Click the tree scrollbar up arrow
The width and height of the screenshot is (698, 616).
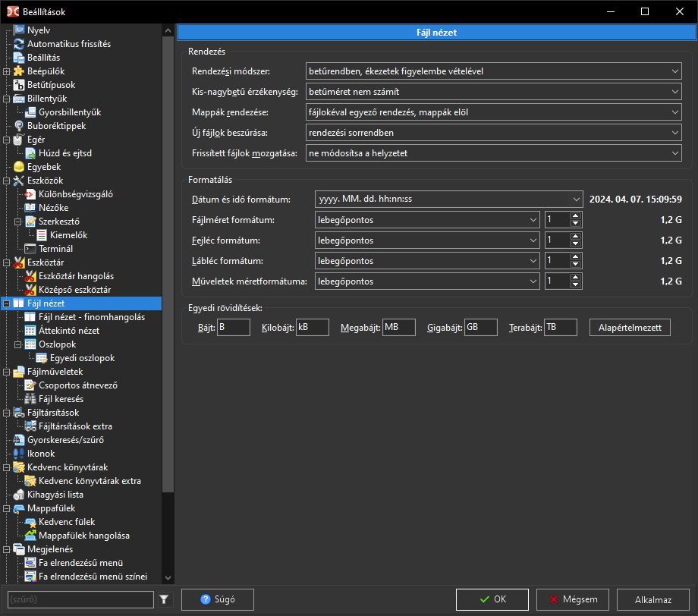pos(168,30)
